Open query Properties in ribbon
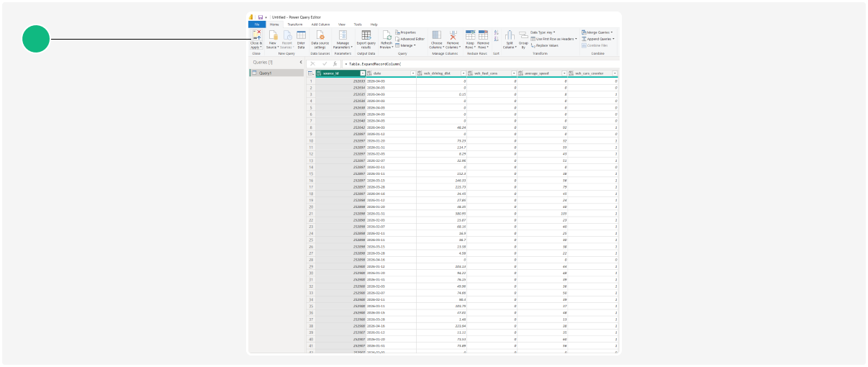This screenshot has height=367, width=868. [406, 32]
